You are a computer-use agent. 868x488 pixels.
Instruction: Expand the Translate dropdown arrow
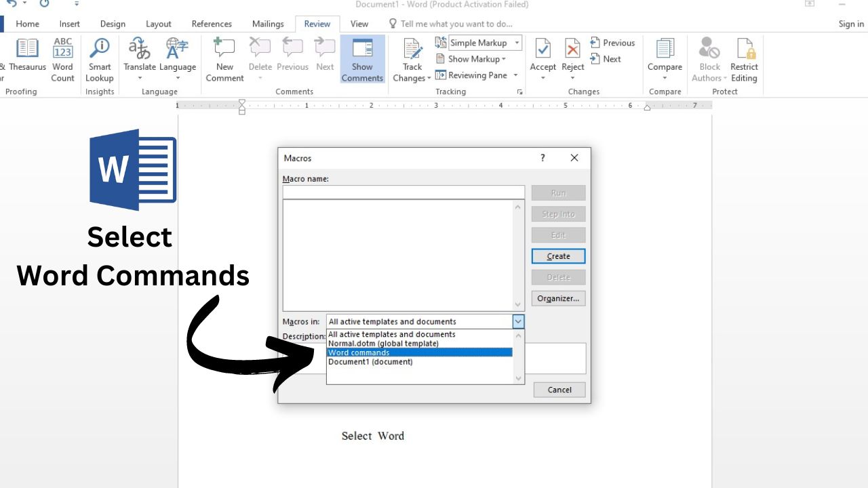[140, 78]
